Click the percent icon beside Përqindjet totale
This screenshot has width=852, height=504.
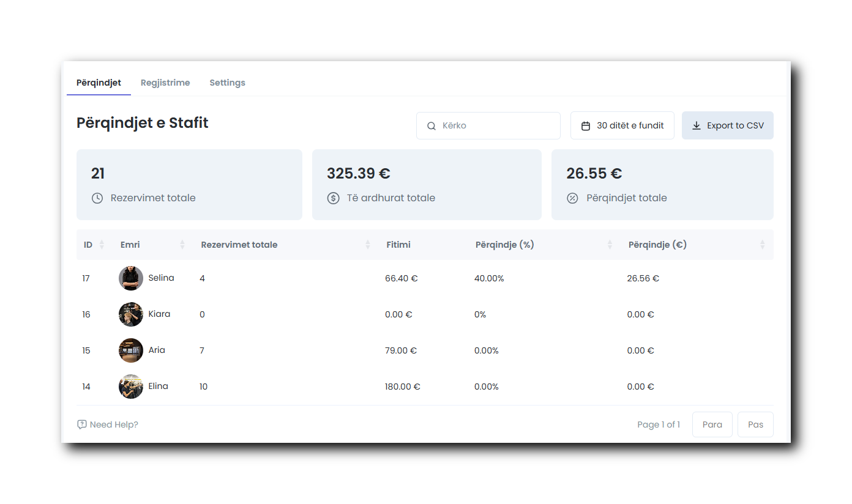572,198
